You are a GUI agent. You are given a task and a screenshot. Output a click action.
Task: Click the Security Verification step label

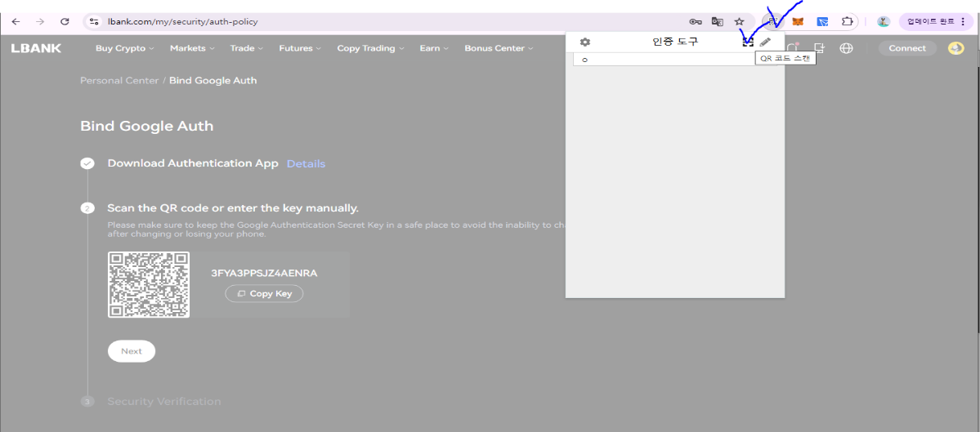pyautogui.click(x=164, y=402)
